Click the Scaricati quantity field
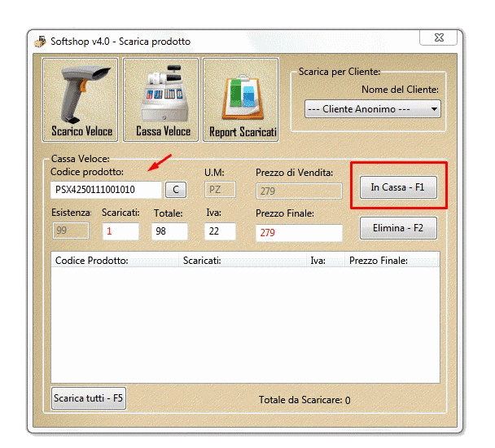This screenshot has width=495, height=448. click(120, 231)
